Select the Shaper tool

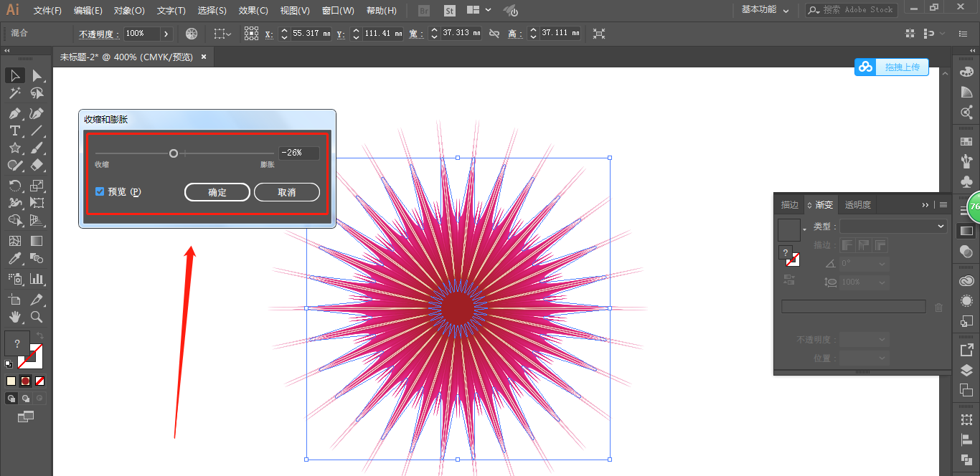pyautogui.click(x=14, y=165)
